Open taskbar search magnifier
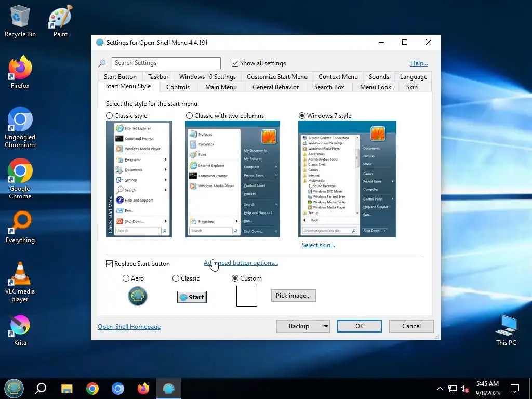532x399 pixels. coord(41,388)
